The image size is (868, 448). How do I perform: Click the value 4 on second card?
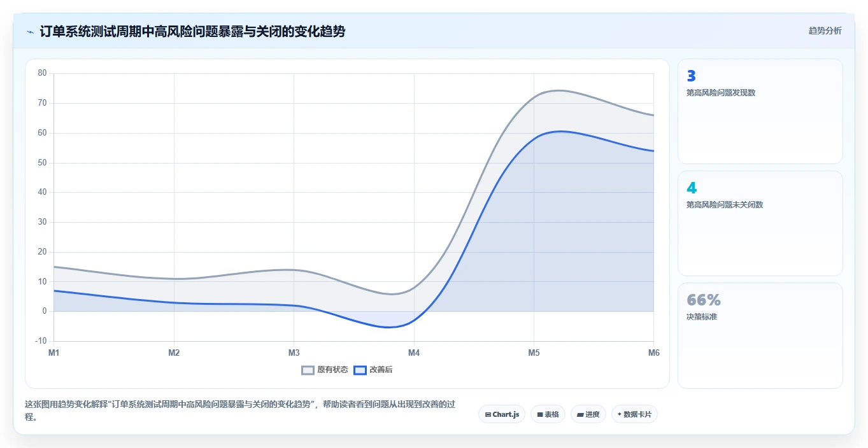(692, 188)
